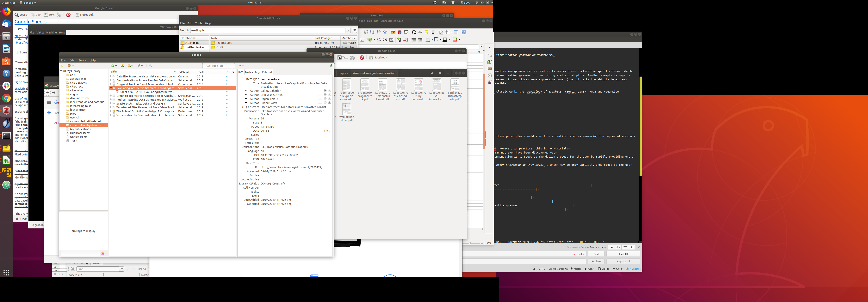Click the green New Item icon
This screenshot has height=302, width=868.
113,66
